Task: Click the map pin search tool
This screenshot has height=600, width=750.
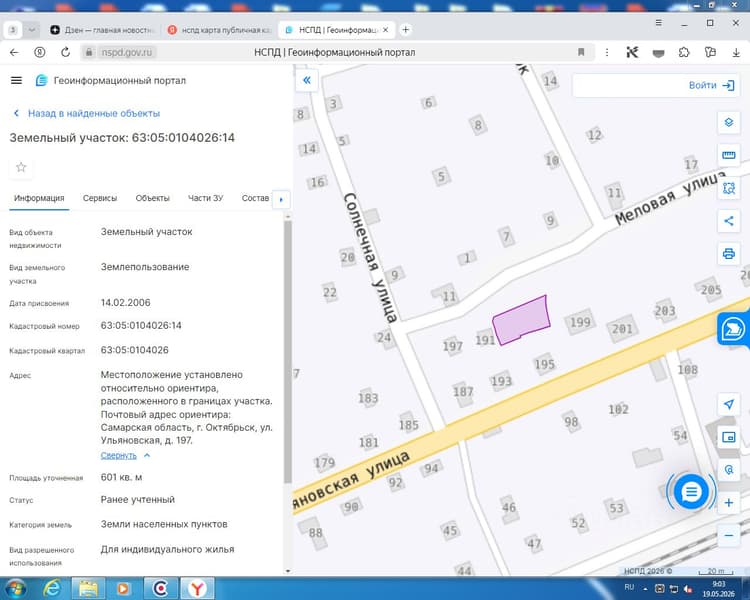Action: point(728,470)
